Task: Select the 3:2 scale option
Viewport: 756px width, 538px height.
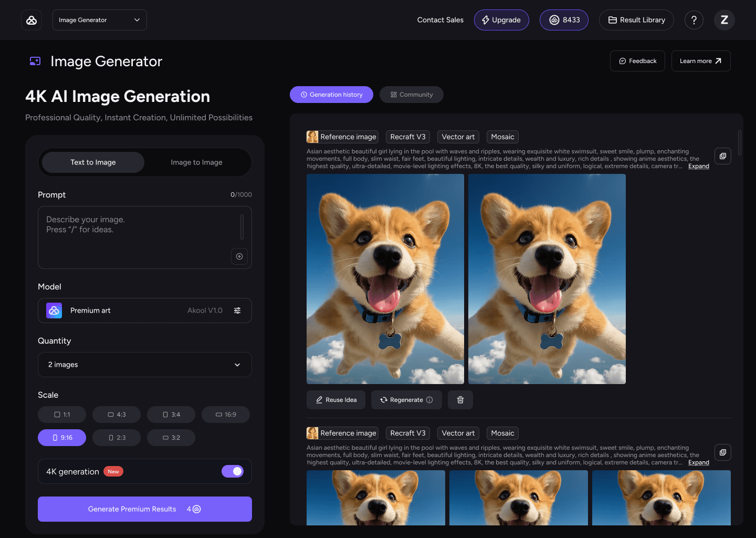Action: pos(171,438)
